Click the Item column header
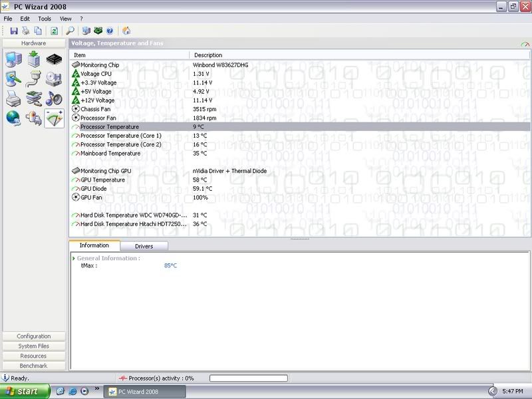The image size is (532, 399). pos(129,55)
